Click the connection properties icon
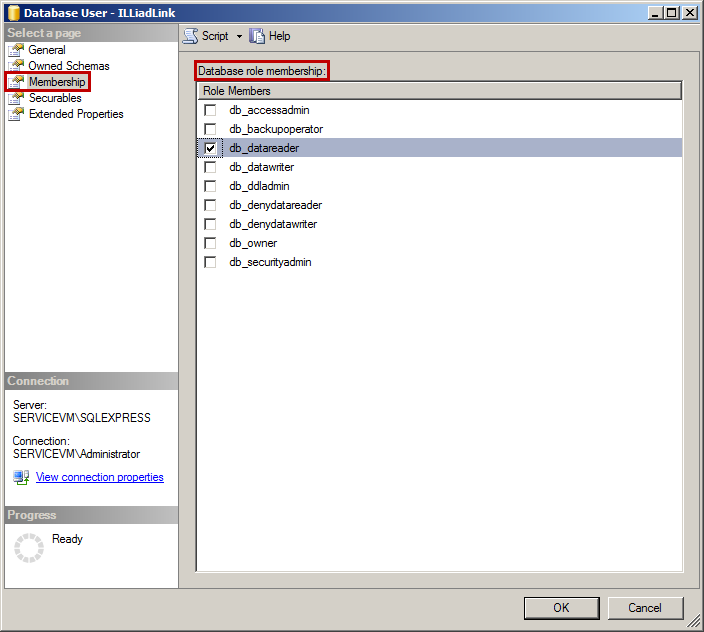This screenshot has height=632, width=704. (21, 478)
